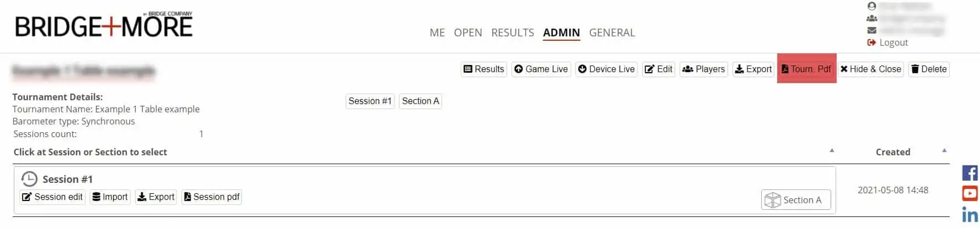Screen dimensions: 980x228
Task: Click the Results button
Action: 483,69
